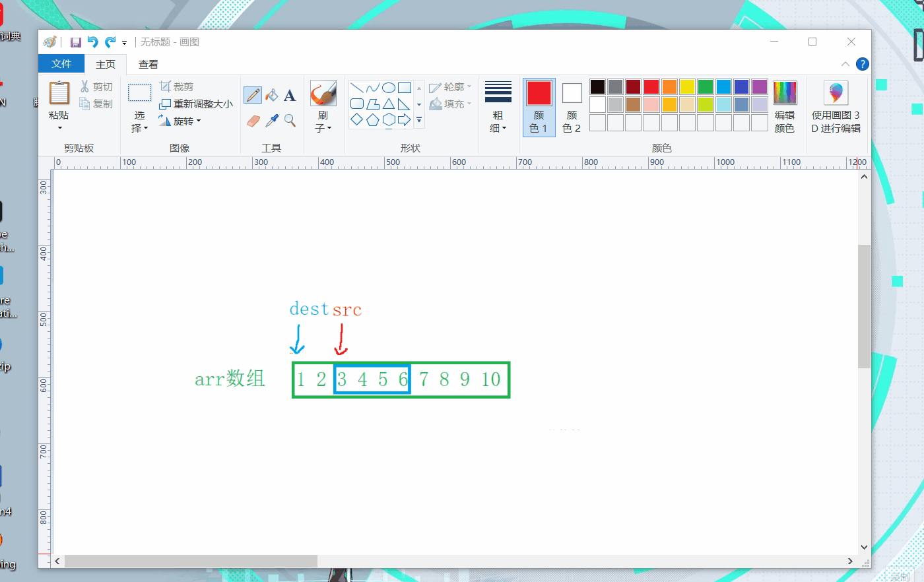Choose the right arrow shape
The image size is (924, 582).
pos(405,119)
